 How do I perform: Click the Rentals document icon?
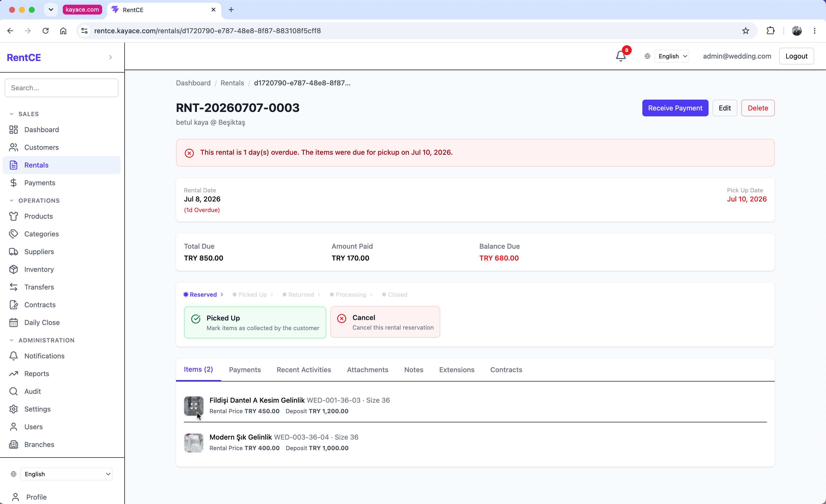point(13,165)
